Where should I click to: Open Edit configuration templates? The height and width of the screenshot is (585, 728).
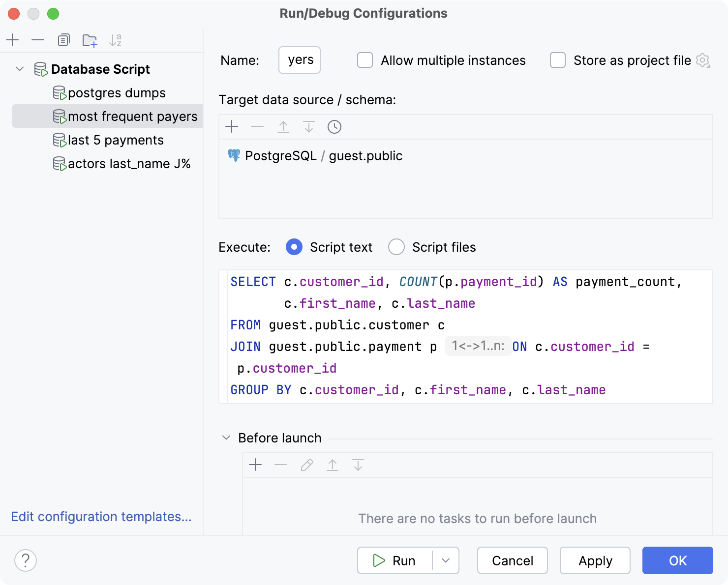tap(101, 517)
